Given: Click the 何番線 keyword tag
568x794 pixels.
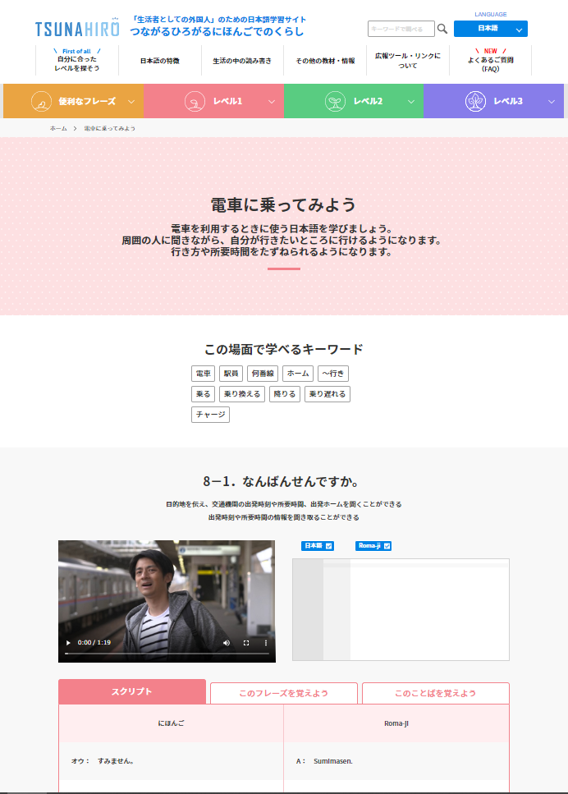Looking at the screenshot, I should (263, 374).
